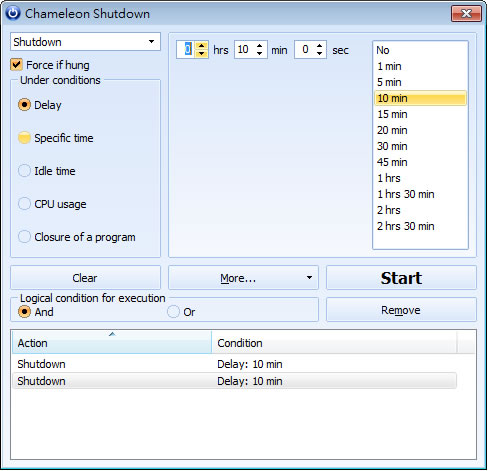Click second row's 'Delay: 10 min' condition cell
This screenshot has width=488, height=471.
(x=250, y=381)
